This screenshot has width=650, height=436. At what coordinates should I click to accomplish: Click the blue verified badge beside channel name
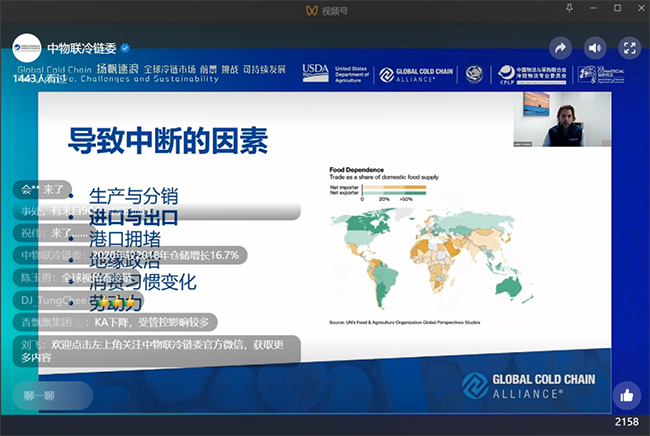tap(126, 47)
